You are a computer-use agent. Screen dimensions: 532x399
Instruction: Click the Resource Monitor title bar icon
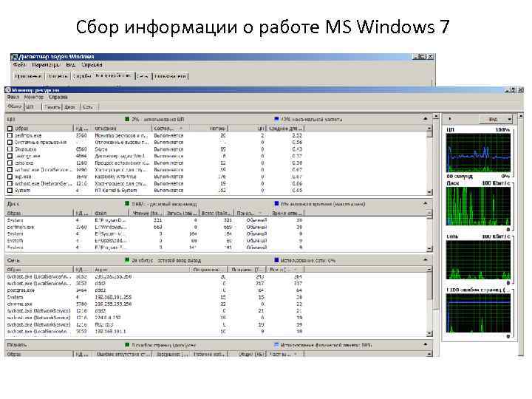click(x=8, y=90)
